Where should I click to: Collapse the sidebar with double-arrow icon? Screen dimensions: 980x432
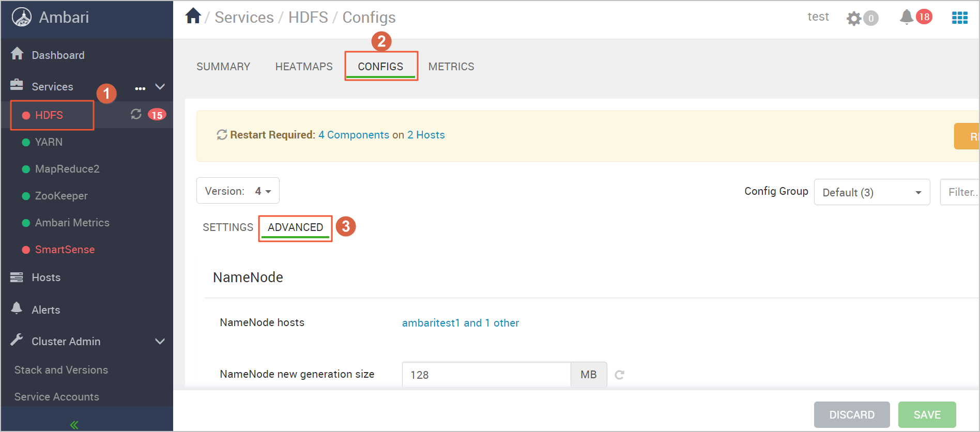pyautogui.click(x=74, y=425)
